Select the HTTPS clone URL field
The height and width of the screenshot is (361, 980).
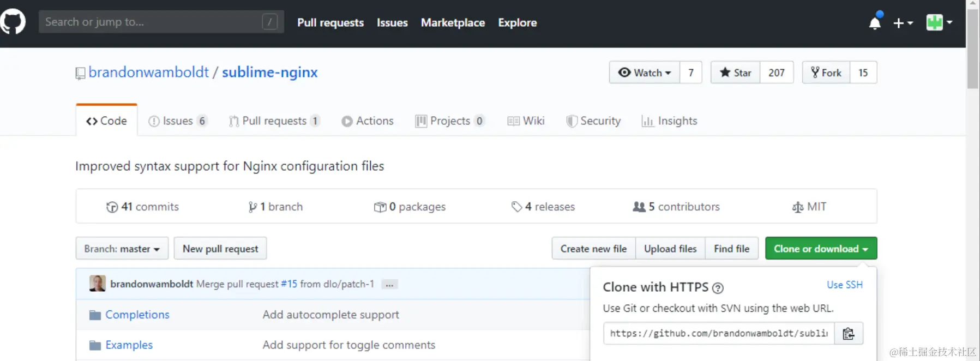coord(719,333)
